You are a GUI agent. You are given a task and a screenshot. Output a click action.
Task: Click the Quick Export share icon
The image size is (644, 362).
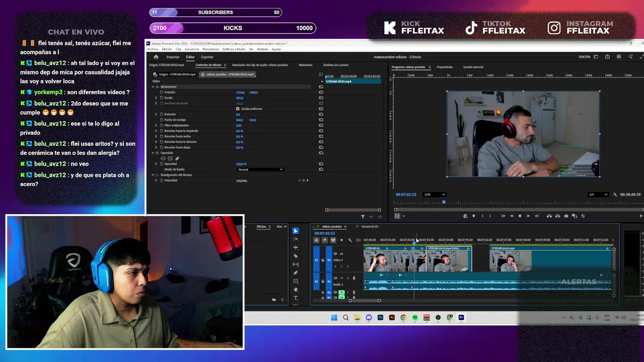[607, 57]
